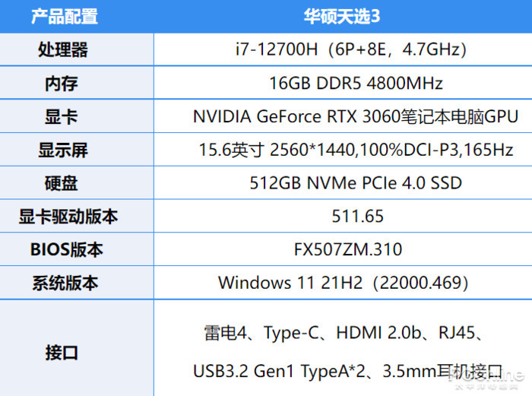This screenshot has width=532, height=396.
Task: Click the 产品配置 header cell
Action: coord(64,17)
